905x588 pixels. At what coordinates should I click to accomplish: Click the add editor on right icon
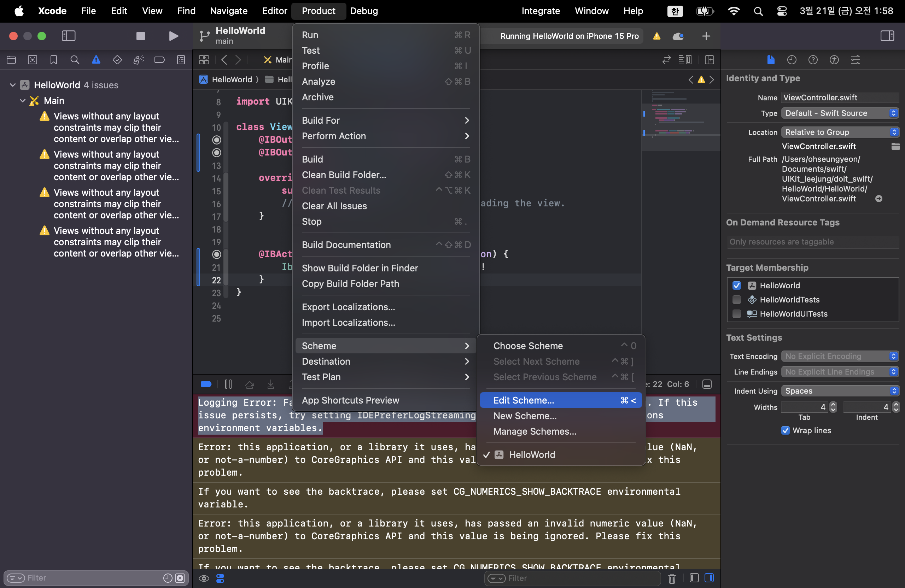click(709, 60)
